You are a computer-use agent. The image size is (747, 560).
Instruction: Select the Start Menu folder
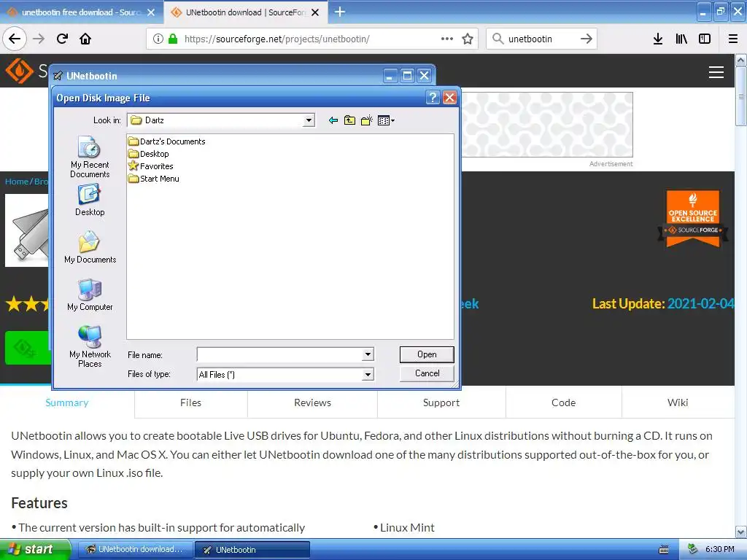(x=153, y=179)
